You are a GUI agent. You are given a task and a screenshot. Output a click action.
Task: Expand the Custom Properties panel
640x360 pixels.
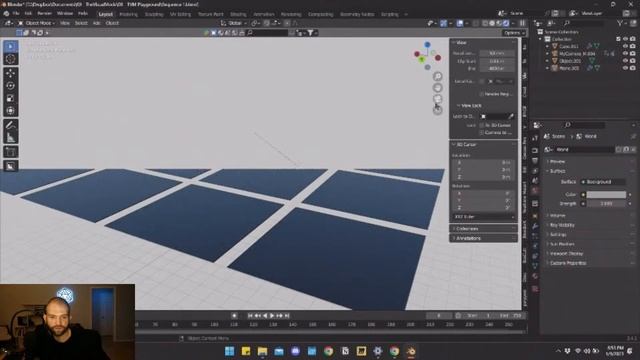pyautogui.click(x=568, y=263)
